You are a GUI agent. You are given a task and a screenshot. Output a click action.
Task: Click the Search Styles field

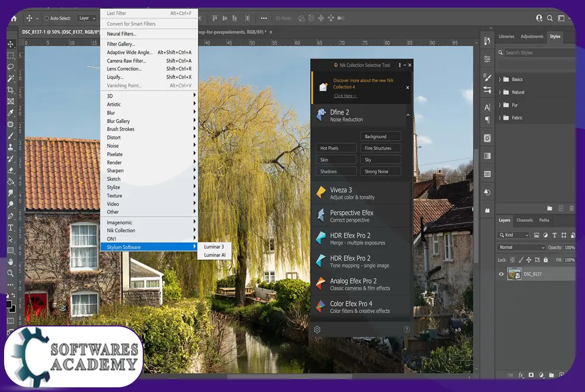539,53
